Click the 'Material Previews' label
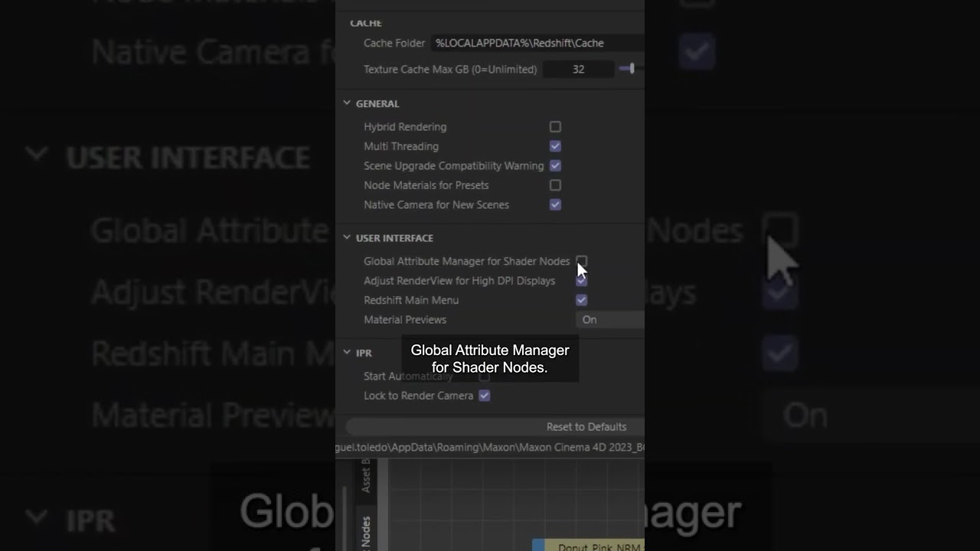The image size is (980, 551). point(405,320)
